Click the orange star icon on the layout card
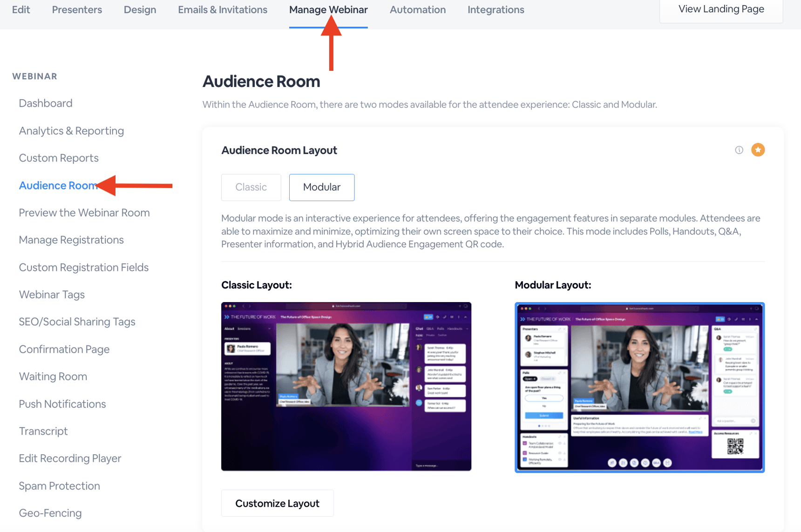Viewport: 801px width, 532px height. pos(758,150)
